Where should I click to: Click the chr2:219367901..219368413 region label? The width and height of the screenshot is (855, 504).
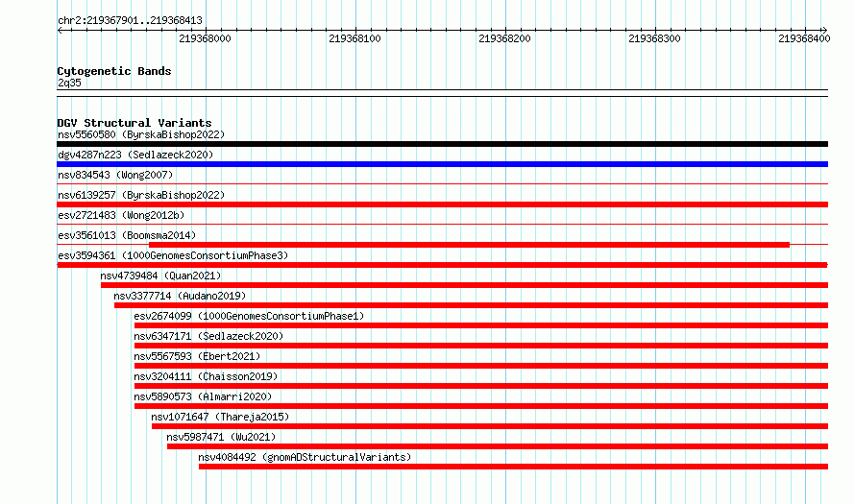pos(130,21)
